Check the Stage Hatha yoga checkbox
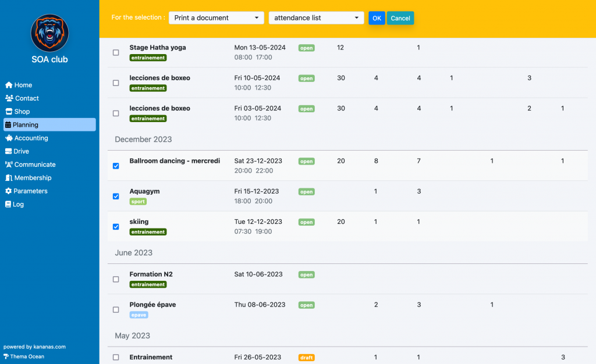This screenshot has width=596, height=364. click(116, 52)
